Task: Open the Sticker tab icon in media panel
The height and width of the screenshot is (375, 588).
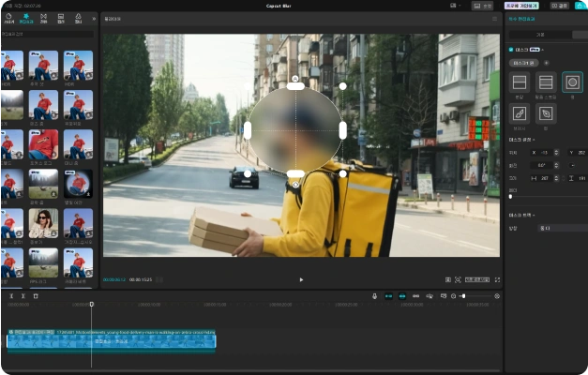Action: [x=8, y=18]
